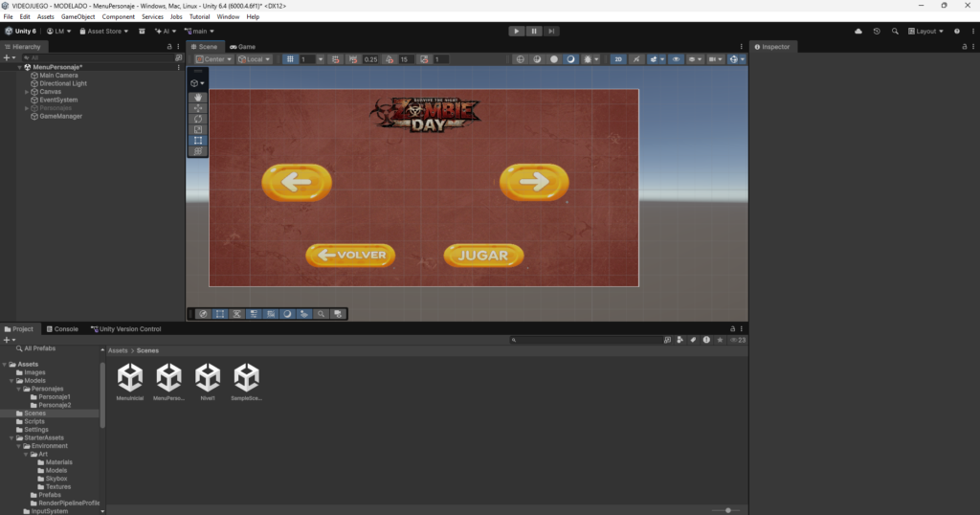Click the favorites star icon in Project
Viewport: 980px width, 515px height.
click(720, 340)
